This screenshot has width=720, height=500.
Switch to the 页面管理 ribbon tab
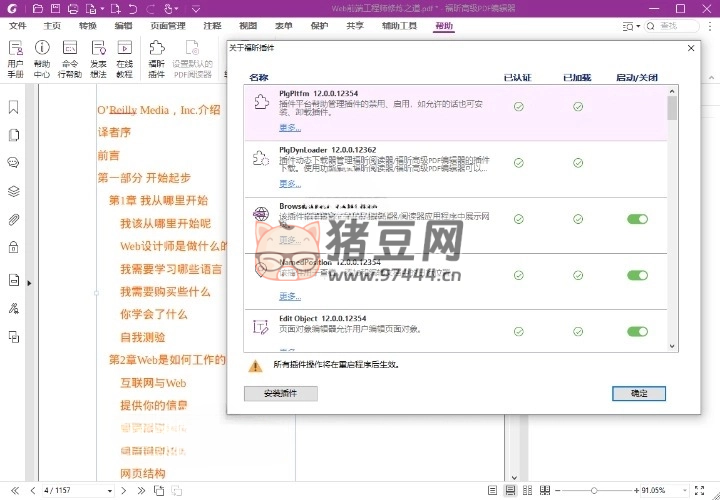pyautogui.click(x=167, y=26)
